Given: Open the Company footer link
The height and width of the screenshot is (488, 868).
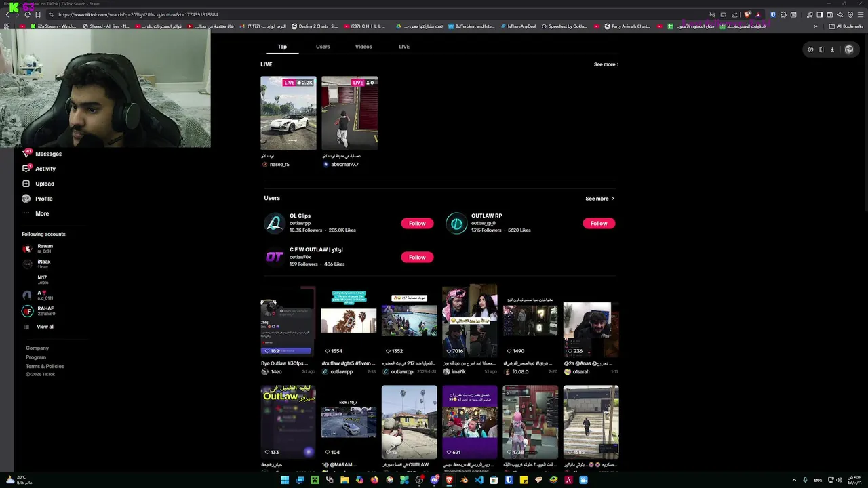Looking at the screenshot, I should 37,348.
